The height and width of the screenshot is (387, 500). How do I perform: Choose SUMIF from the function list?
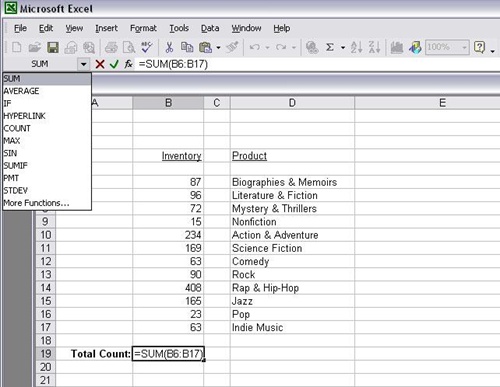coord(47,166)
